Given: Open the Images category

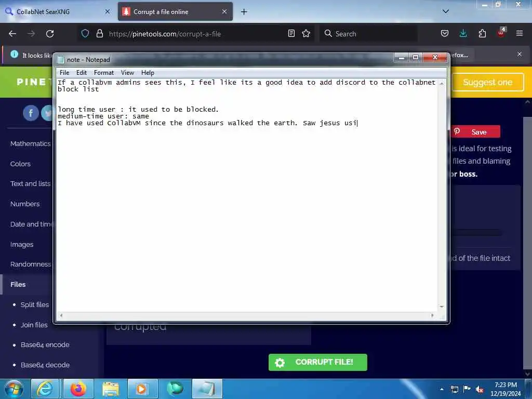Looking at the screenshot, I should click(22, 245).
